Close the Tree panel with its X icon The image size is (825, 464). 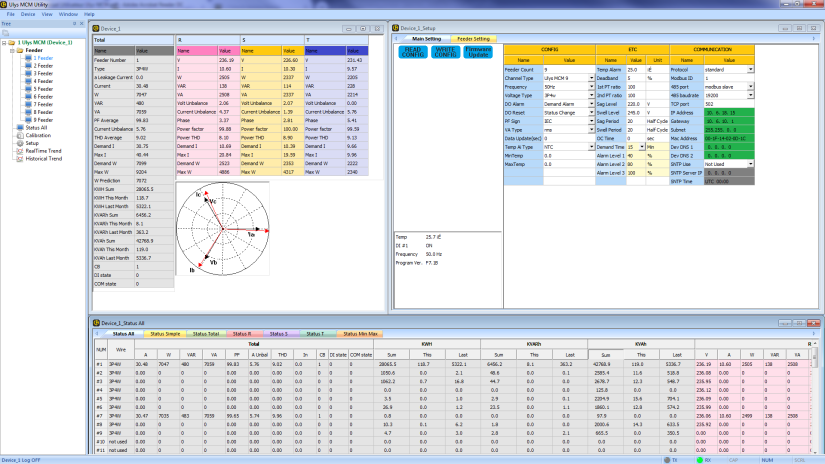[82, 24]
